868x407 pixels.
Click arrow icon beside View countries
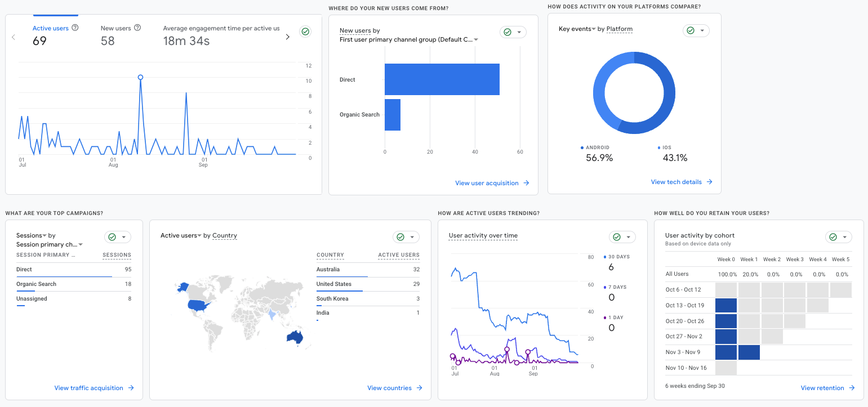coord(419,388)
